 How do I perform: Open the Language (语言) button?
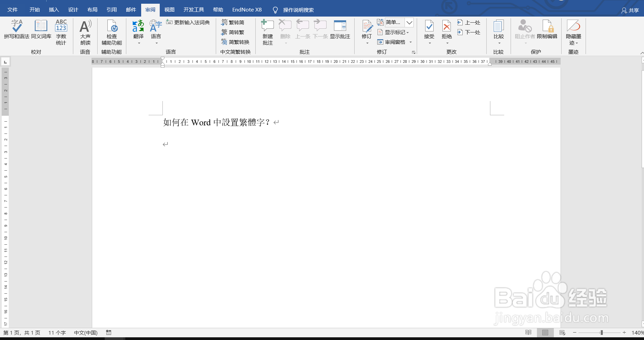156,29
